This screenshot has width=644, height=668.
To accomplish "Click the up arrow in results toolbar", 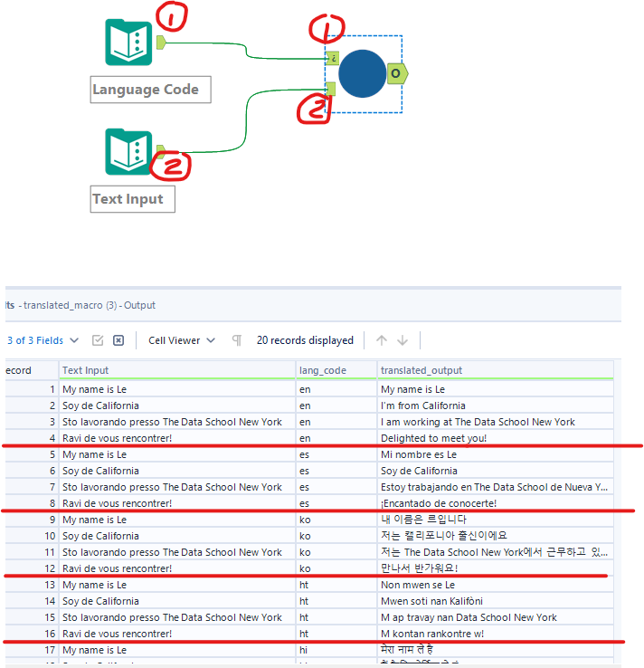I will click(x=382, y=340).
